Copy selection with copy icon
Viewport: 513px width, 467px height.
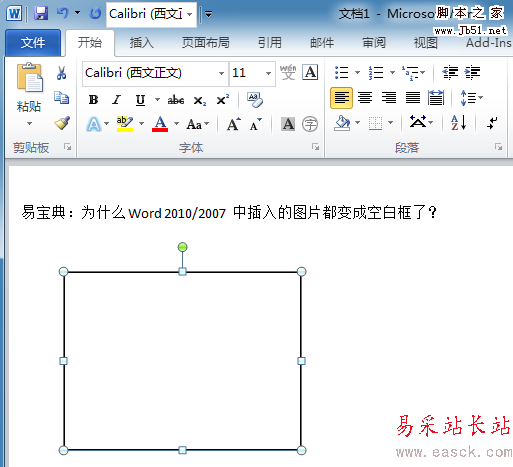point(61,98)
